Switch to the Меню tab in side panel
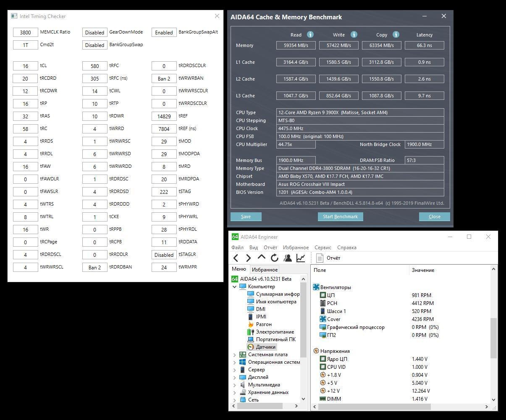This screenshot has width=506, height=420. point(239,269)
